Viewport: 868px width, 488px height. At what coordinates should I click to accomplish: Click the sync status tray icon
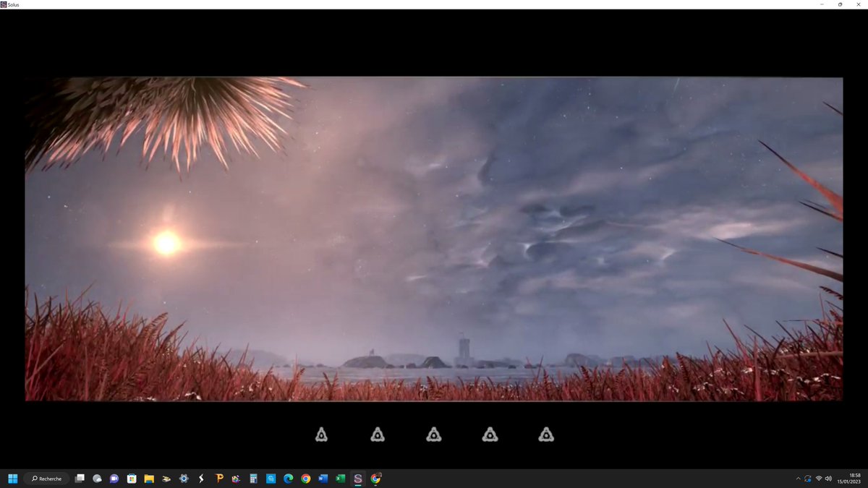click(808, 479)
